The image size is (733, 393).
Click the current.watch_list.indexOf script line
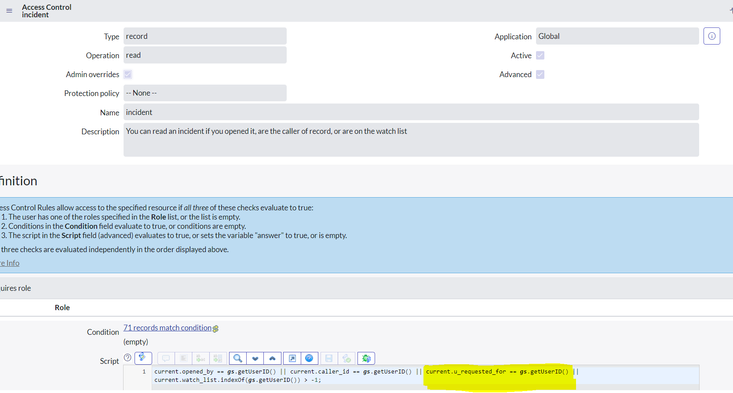[x=237, y=380]
